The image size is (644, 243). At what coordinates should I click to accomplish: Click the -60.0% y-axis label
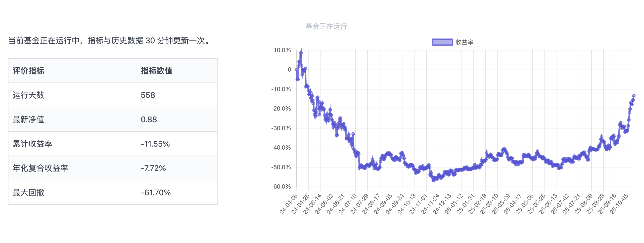(x=281, y=187)
